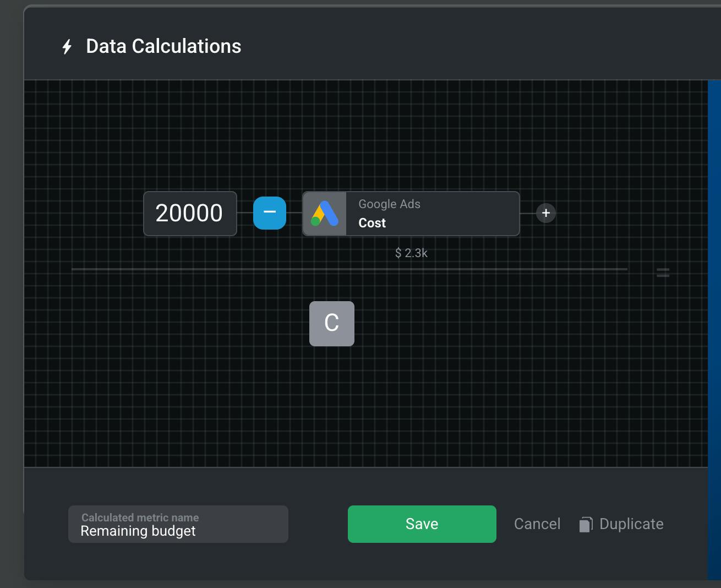Click the blue panel on the right edge

pos(714,329)
